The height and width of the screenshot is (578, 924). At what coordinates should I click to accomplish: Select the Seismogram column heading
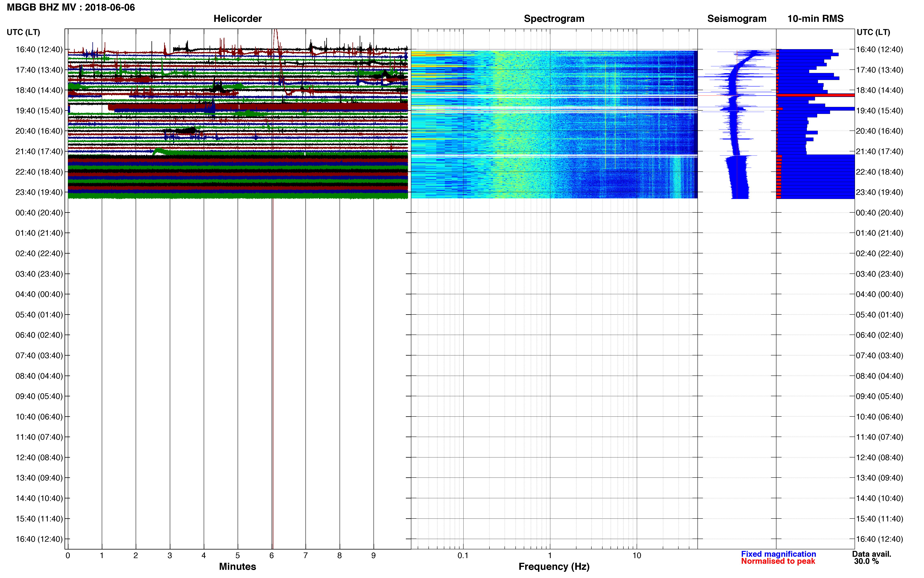[x=736, y=19]
